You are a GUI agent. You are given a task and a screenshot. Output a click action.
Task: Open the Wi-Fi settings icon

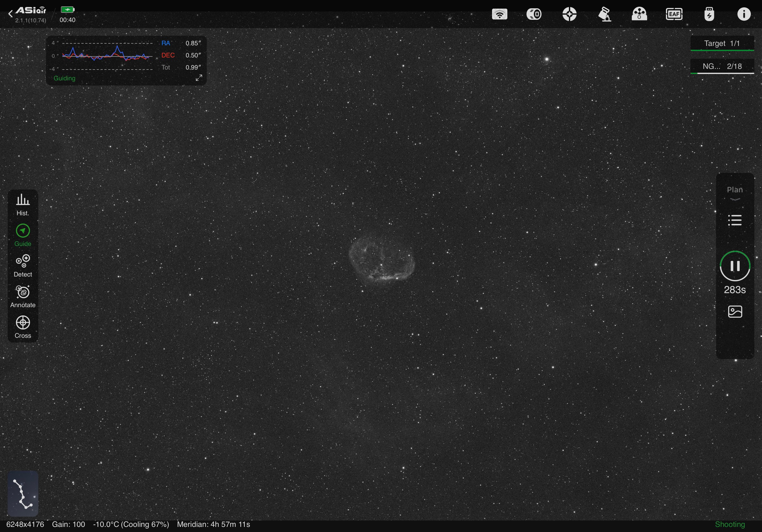pos(499,14)
